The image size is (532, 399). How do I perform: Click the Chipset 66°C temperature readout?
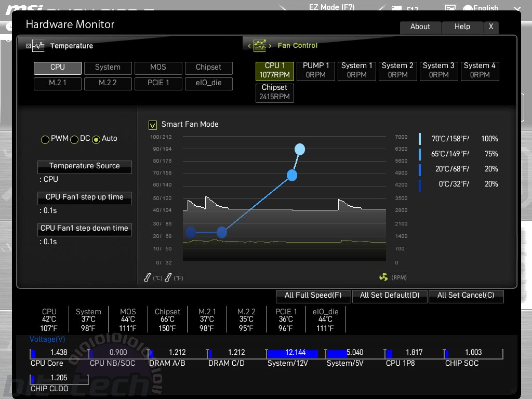(x=167, y=320)
